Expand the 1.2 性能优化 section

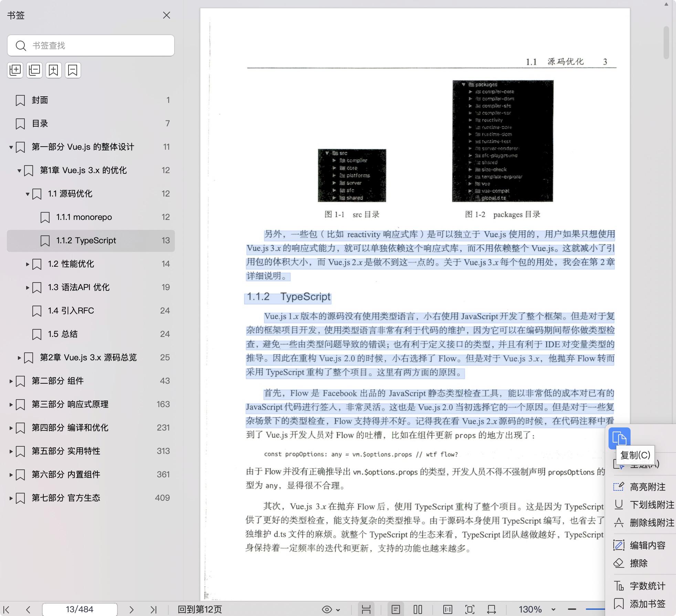pos(28,264)
